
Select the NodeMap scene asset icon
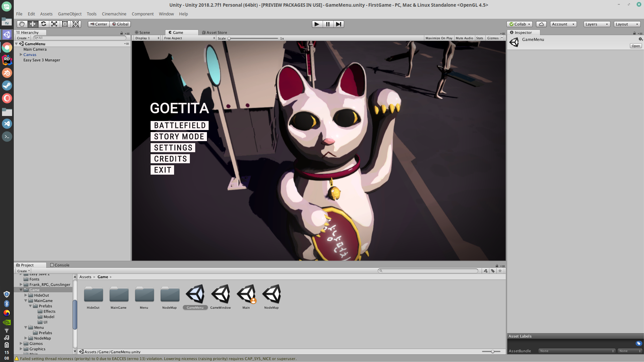pos(271,294)
